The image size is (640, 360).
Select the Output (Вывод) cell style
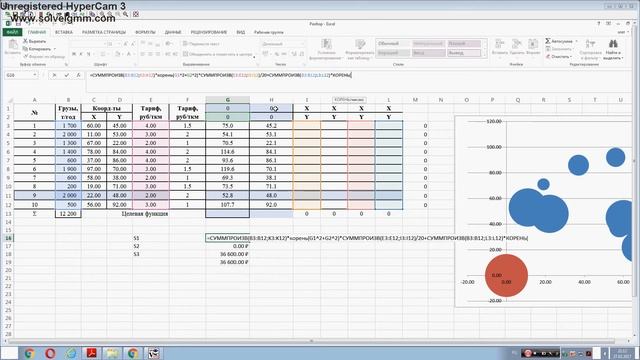(464, 53)
